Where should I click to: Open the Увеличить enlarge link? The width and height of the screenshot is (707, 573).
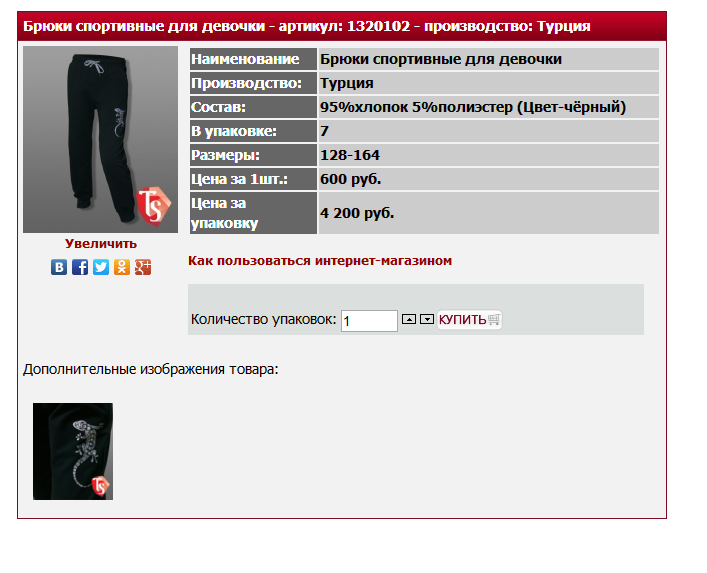point(101,243)
